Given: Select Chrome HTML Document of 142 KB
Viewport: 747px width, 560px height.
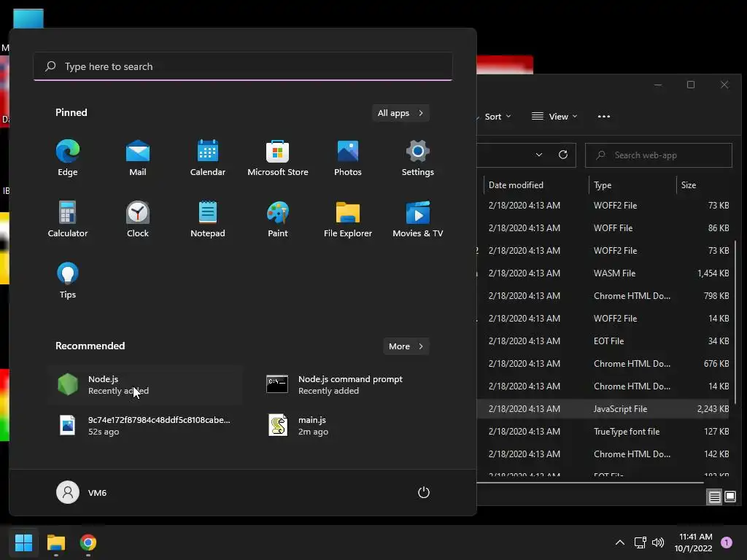Looking at the screenshot, I should 603,454.
